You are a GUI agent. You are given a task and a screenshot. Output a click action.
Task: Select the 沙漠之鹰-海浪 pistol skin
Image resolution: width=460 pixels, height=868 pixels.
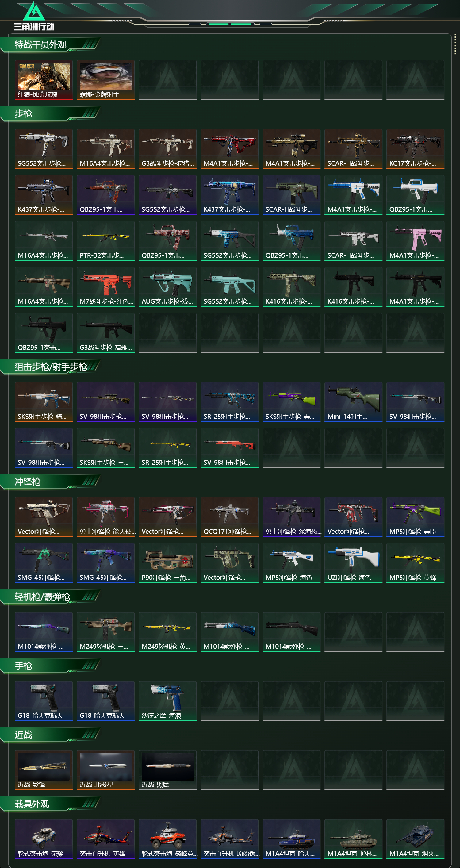pos(167,701)
